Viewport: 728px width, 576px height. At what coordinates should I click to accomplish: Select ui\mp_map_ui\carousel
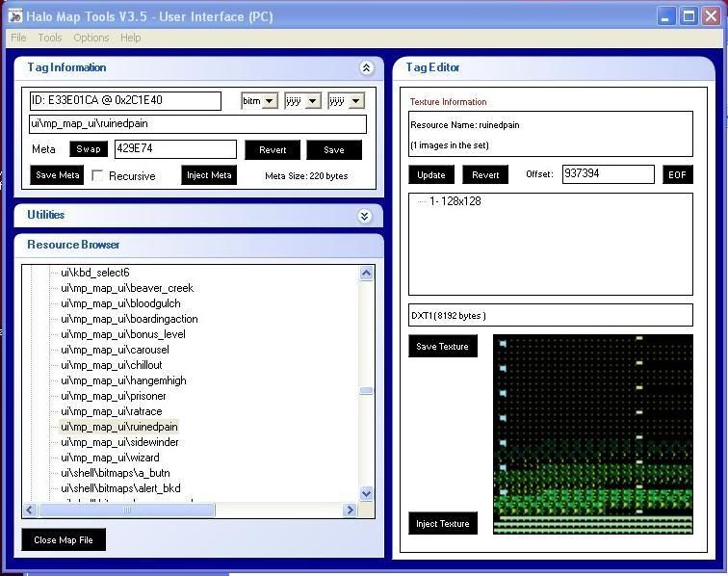click(115, 350)
